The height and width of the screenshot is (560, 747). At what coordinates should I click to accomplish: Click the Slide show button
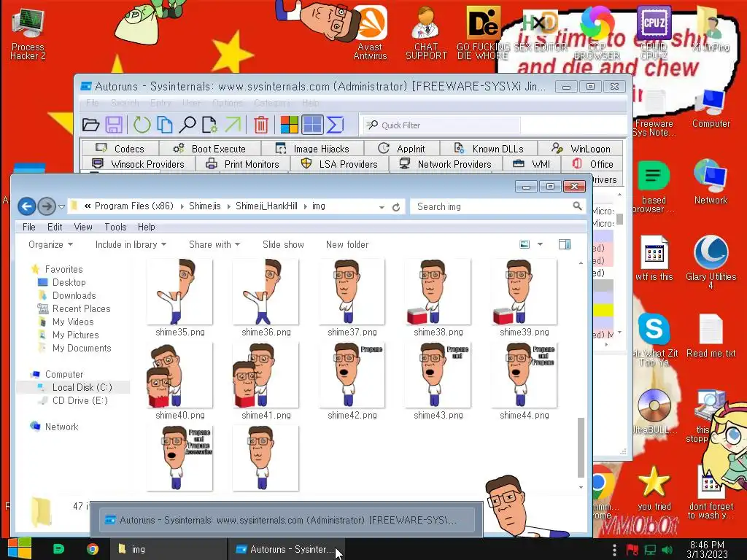(283, 245)
